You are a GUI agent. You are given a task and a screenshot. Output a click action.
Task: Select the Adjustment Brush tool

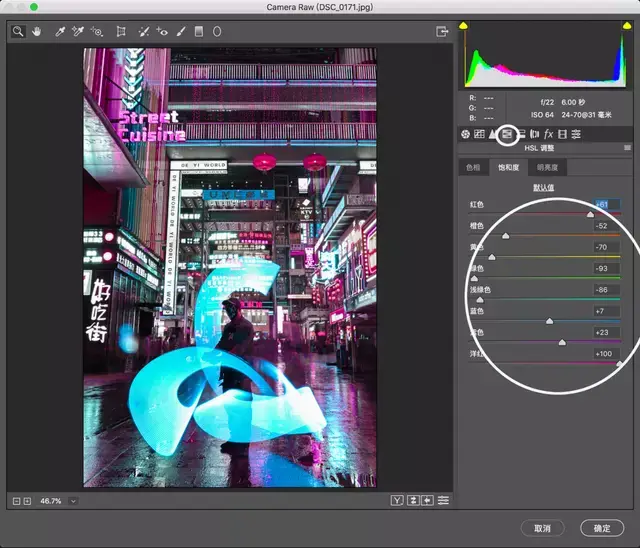(181, 31)
